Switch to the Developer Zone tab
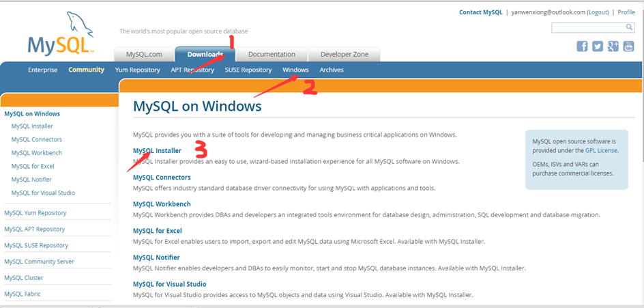Screen dimensions: 644x308 coord(345,54)
